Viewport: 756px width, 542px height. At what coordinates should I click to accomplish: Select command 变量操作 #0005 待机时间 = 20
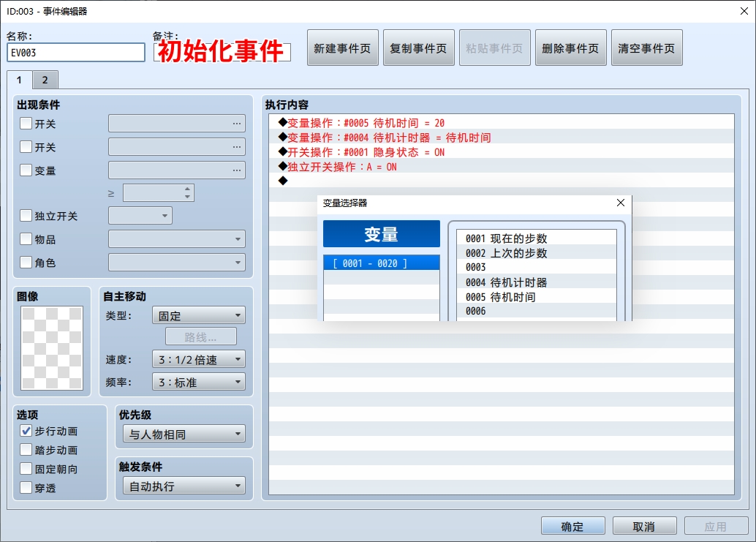pyautogui.click(x=502, y=122)
